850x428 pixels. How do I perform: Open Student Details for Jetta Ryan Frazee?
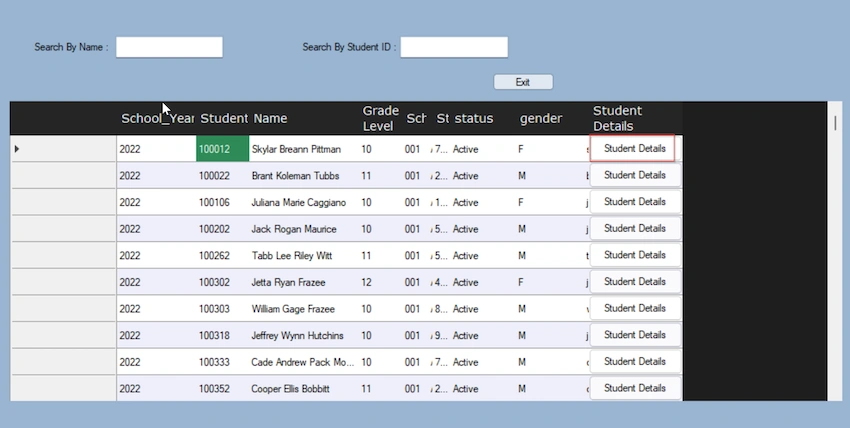click(x=635, y=281)
